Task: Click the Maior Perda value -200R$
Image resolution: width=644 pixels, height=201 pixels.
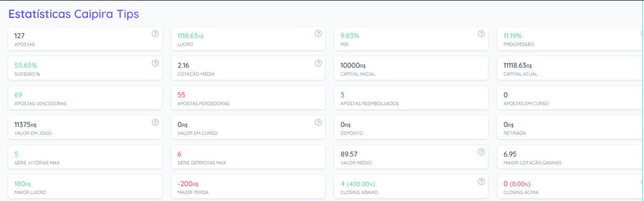Action: point(188,183)
